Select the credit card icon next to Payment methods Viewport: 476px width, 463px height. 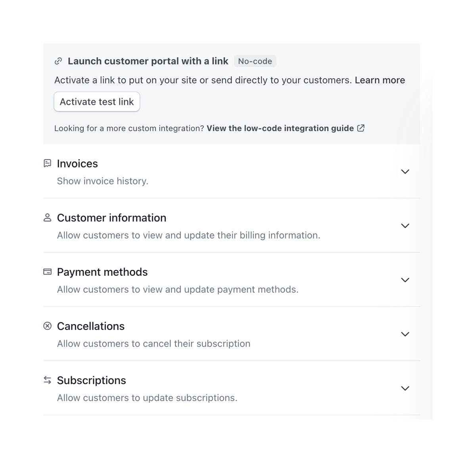(47, 272)
